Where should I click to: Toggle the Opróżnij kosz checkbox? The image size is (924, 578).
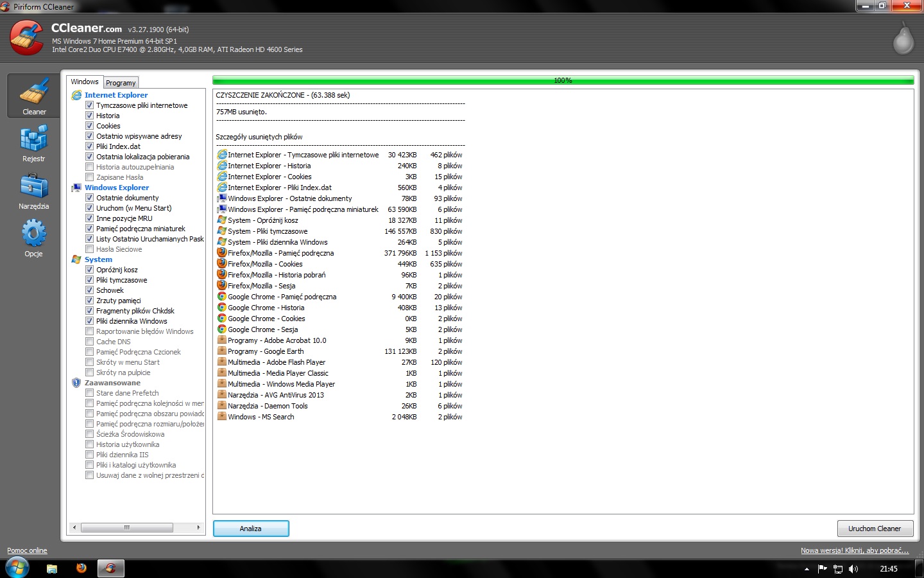coord(90,270)
